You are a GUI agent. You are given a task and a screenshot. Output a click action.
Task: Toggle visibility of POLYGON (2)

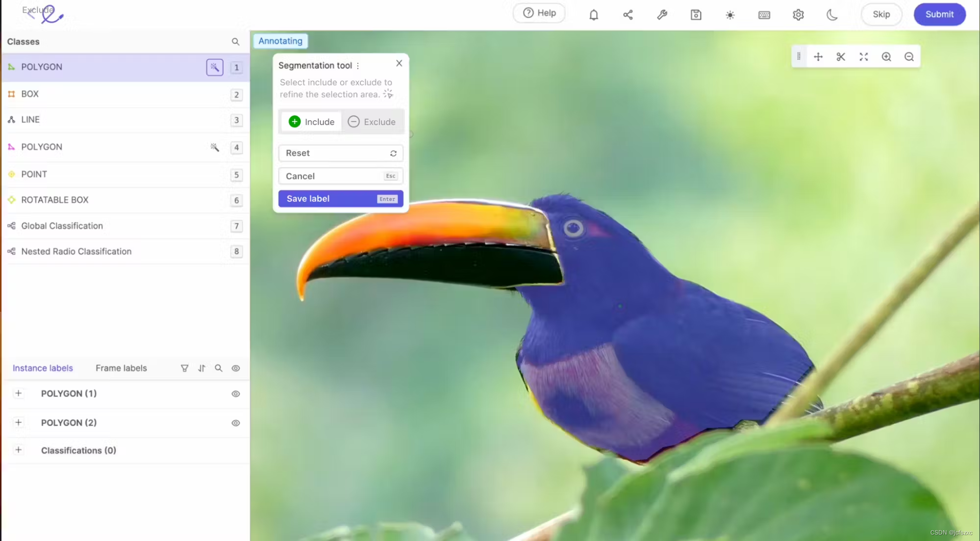pyautogui.click(x=235, y=423)
